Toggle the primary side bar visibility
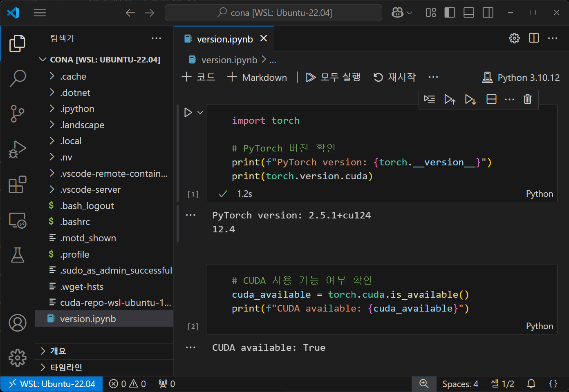The height and width of the screenshot is (392, 569). coord(450,13)
